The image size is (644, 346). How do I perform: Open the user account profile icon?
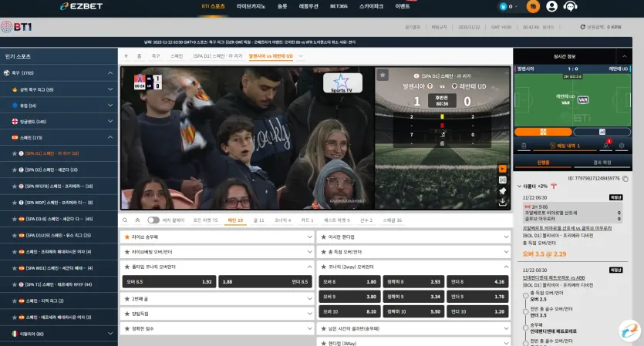[551, 6]
